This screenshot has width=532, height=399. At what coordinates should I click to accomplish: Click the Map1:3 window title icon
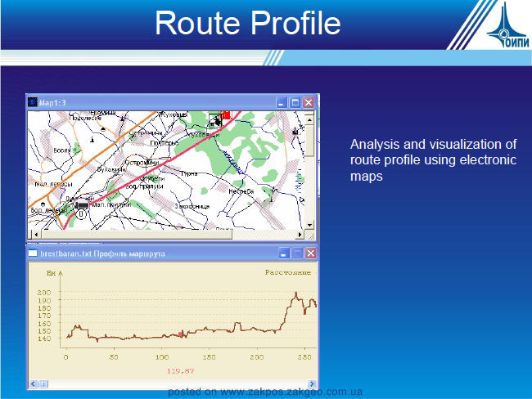32,101
